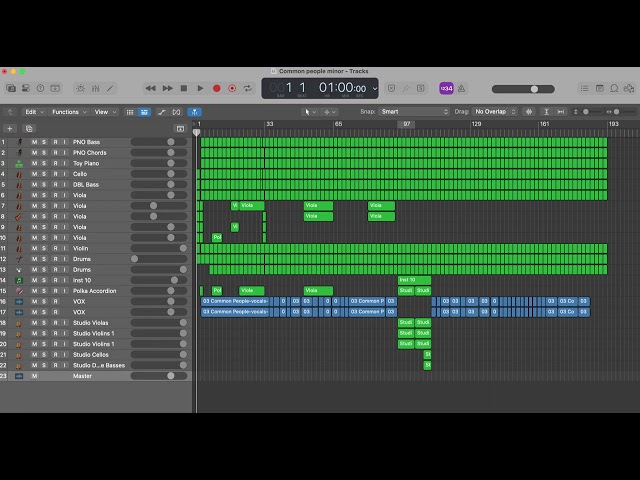This screenshot has width=640, height=480.
Task: Click the global tracks button
Action: click(180, 129)
